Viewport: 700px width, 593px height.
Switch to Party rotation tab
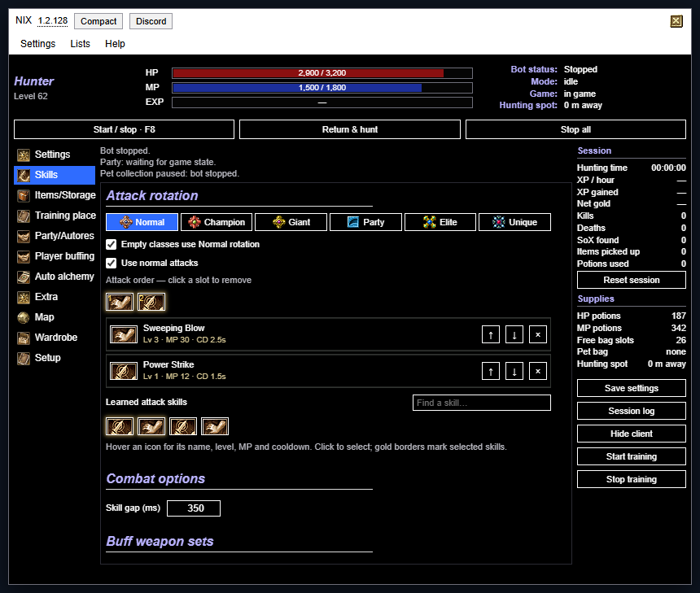(365, 222)
